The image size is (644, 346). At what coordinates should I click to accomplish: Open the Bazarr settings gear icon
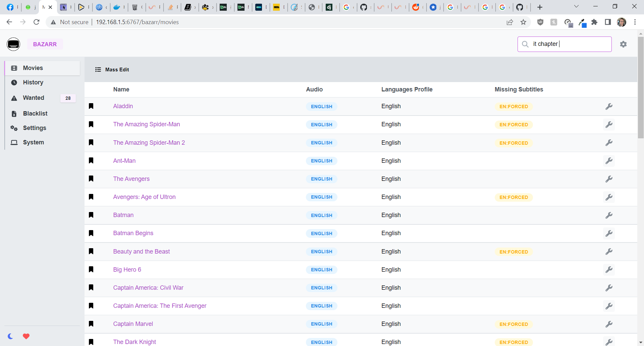[x=623, y=44]
